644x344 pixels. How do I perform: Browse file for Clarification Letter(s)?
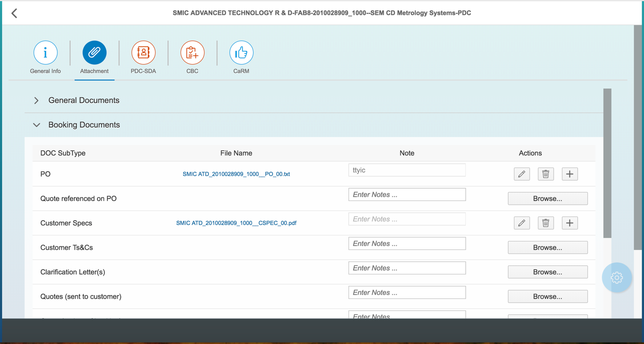pos(548,272)
